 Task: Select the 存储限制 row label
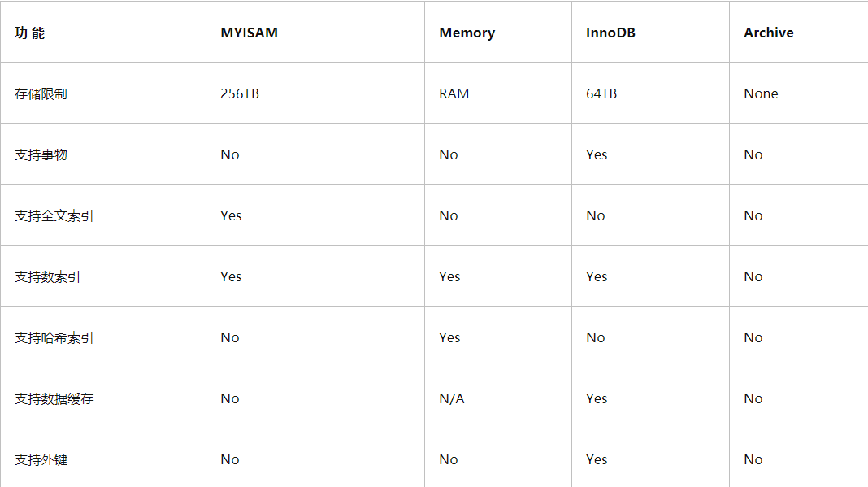[41, 93]
